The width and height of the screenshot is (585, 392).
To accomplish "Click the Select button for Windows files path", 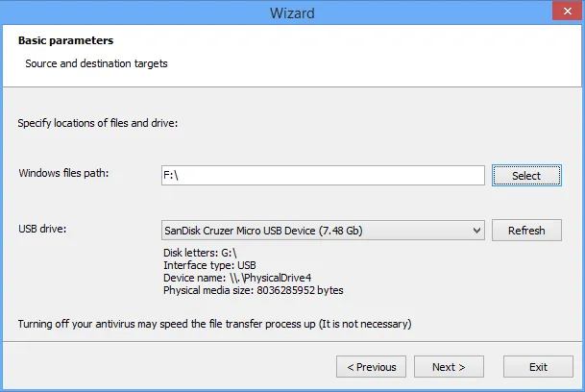I will [x=526, y=176].
